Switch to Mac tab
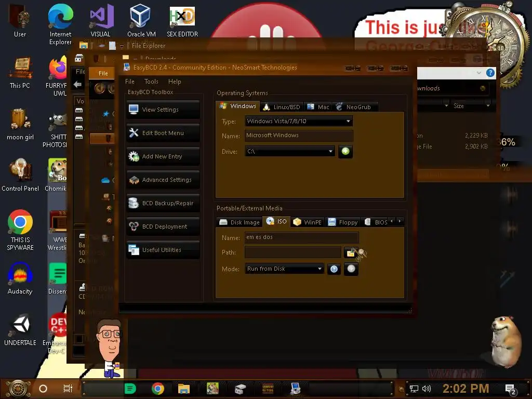Viewport: 532px width, 399px height. pos(318,107)
